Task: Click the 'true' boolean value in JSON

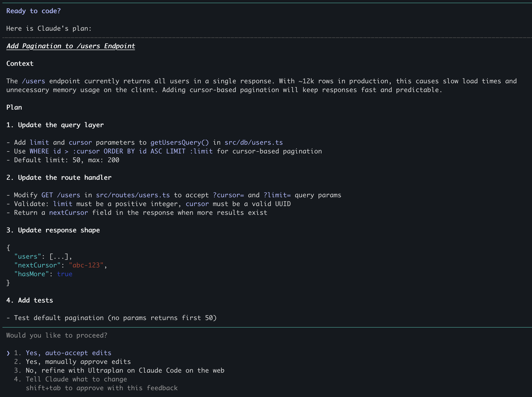Action: click(x=65, y=274)
